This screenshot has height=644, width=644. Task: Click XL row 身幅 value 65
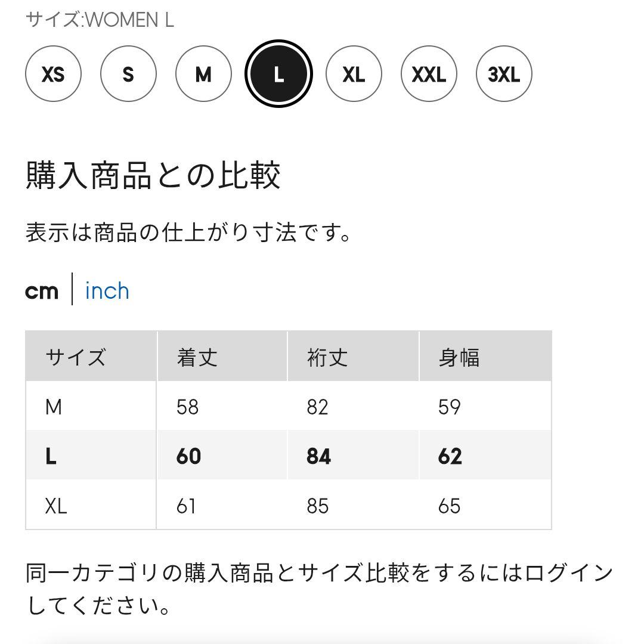coord(449,506)
